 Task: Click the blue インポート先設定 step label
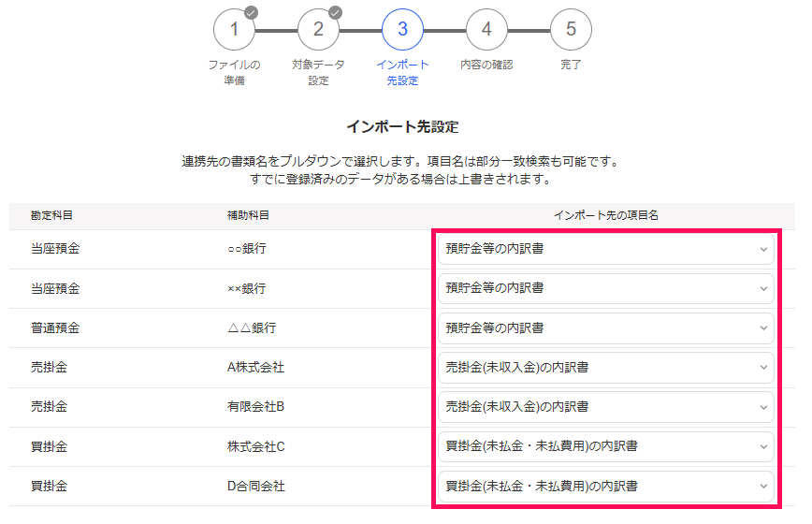pos(402,72)
